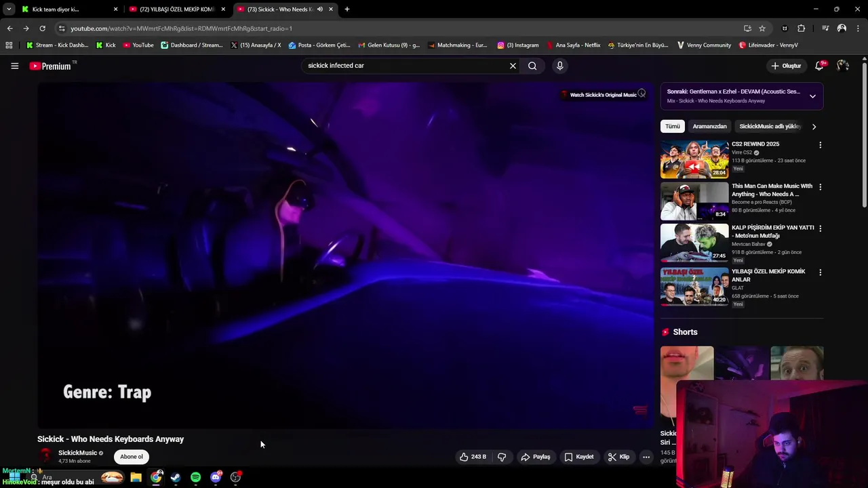Screen dimensions: 868x488
Task: Open Chrome three-dot menu
Action: 859,28
